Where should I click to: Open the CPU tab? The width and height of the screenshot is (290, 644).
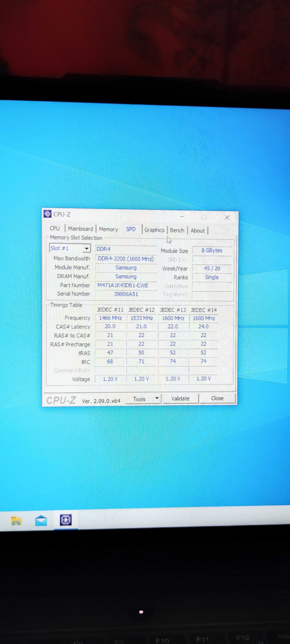tap(55, 228)
